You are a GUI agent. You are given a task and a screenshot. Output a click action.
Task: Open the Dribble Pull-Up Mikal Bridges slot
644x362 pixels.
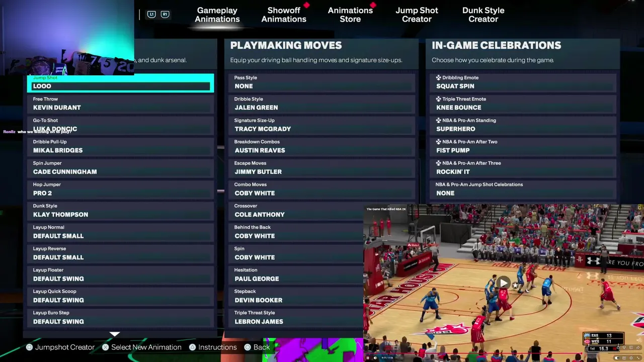tap(121, 146)
